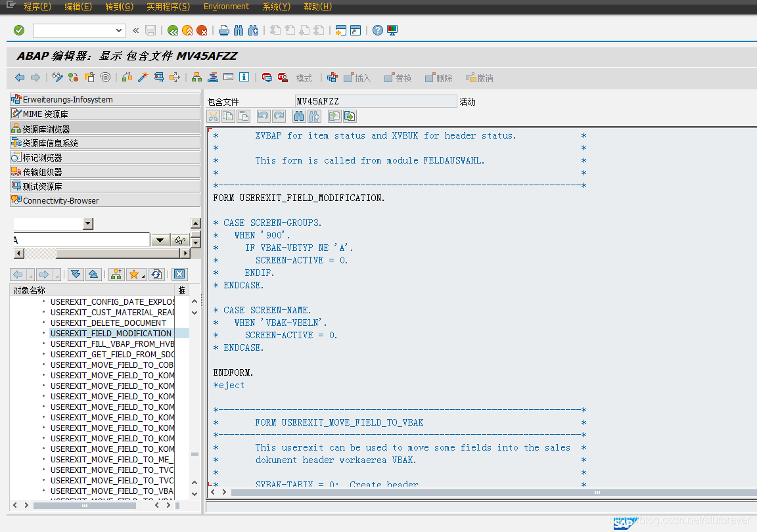This screenshot has height=532, width=757.
Task: Click the Copy icon in editor toolbar
Action: pyautogui.click(x=228, y=116)
